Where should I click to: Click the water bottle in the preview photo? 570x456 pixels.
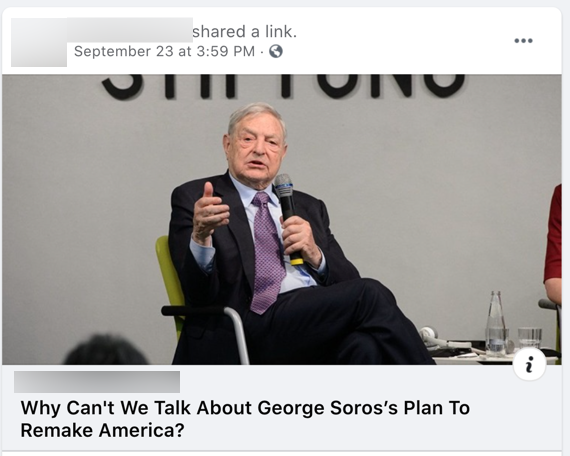(496, 323)
